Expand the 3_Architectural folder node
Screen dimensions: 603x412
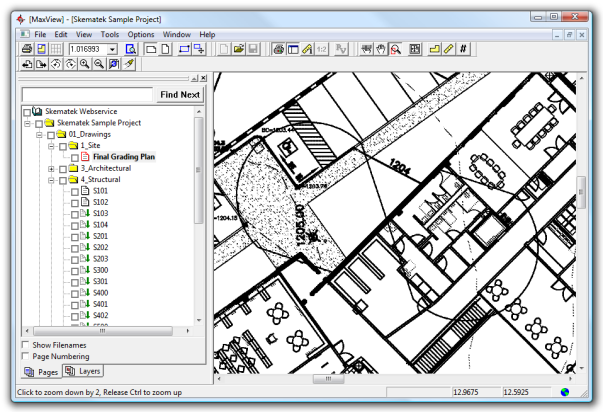(x=50, y=168)
